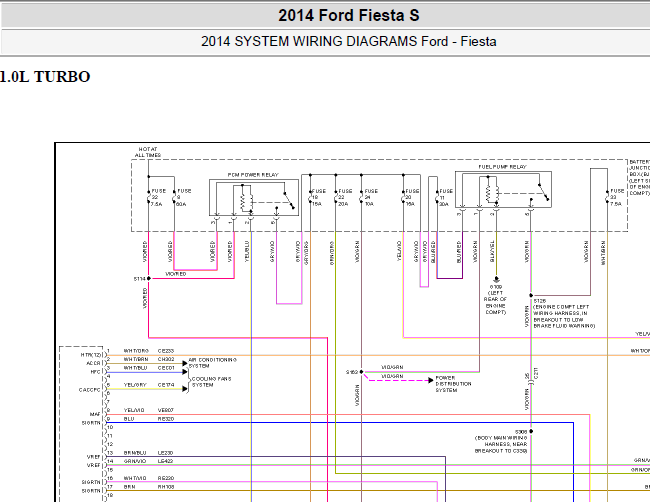The image size is (650, 502).
Task: Click the 'HFC' pin label
Action: click(x=95, y=372)
